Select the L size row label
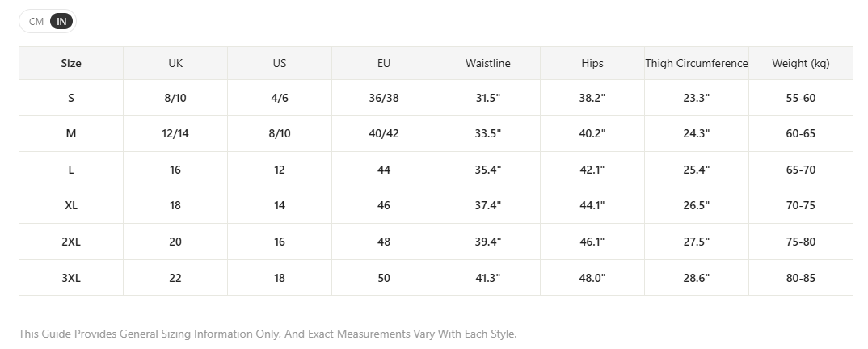The width and height of the screenshot is (868, 349). pos(71,170)
